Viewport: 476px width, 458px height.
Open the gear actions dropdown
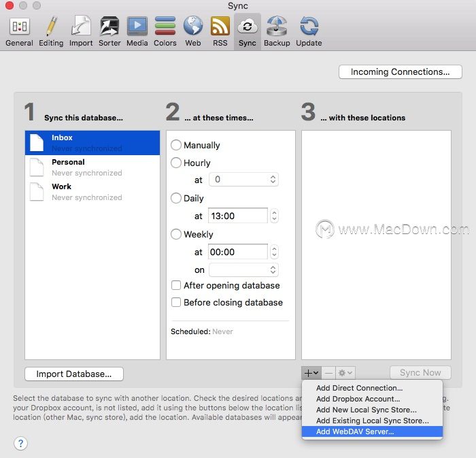(345, 373)
